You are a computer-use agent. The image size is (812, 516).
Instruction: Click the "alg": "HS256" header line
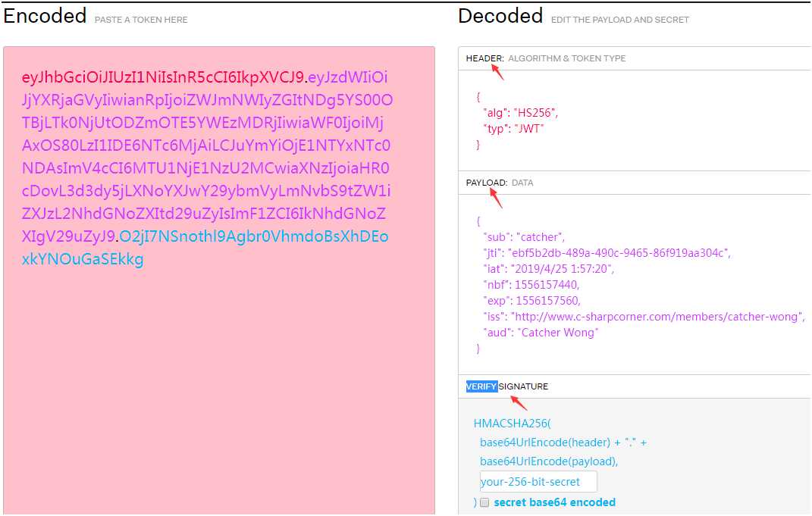pos(520,113)
